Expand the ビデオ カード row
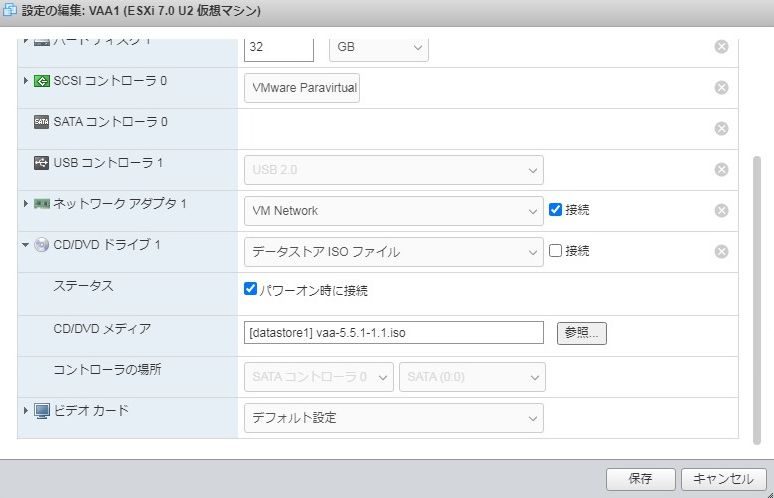774x498 pixels. [26, 410]
